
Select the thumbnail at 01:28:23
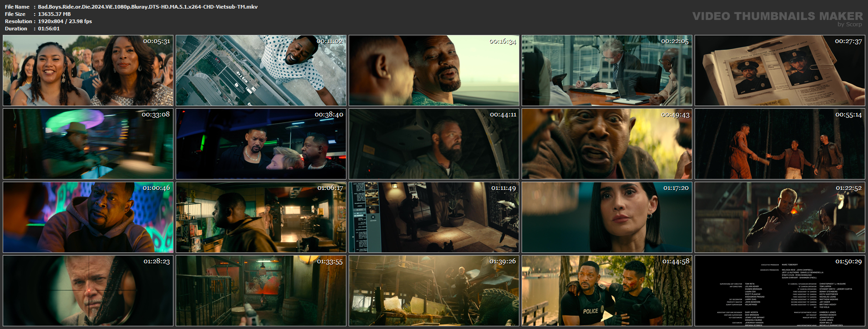(88, 290)
